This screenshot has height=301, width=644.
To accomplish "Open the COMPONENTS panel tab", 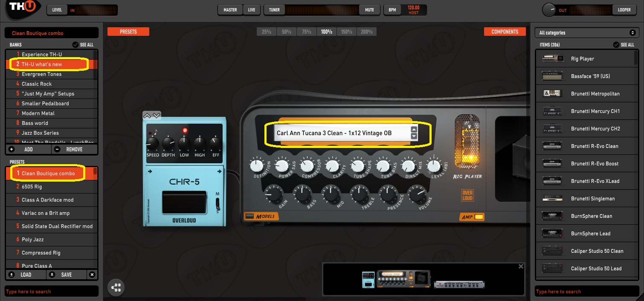I will pos(505,32).
